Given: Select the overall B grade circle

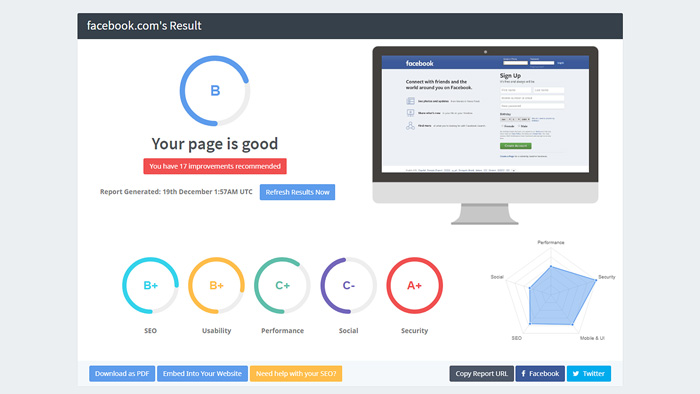Looking at the screenshot, I should (x=215, y=91).
